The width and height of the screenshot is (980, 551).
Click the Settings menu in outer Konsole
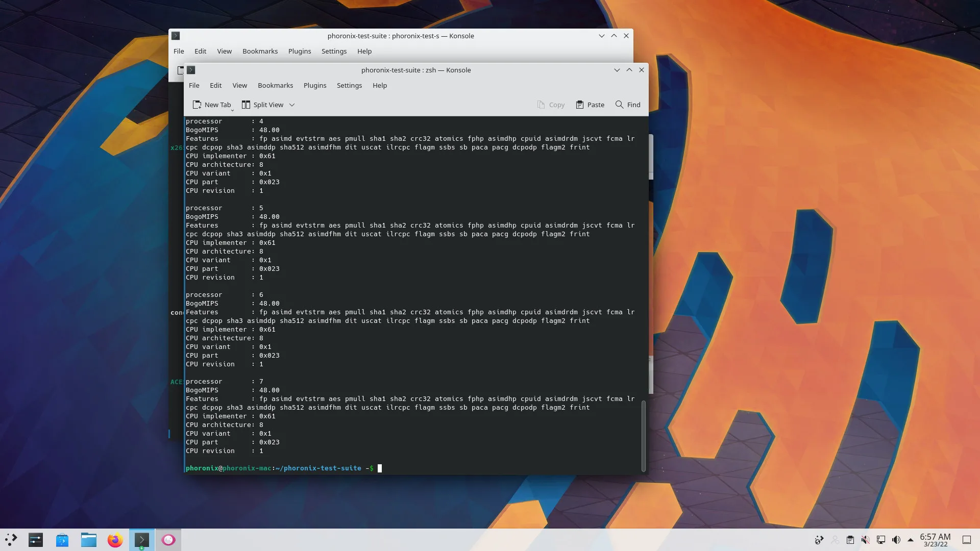click(x=334, y=51)
